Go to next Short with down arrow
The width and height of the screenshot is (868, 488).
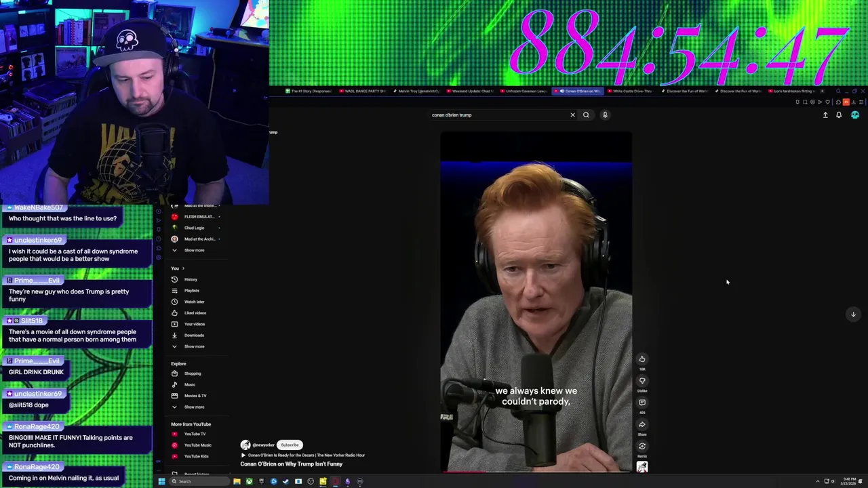[853, 314]
